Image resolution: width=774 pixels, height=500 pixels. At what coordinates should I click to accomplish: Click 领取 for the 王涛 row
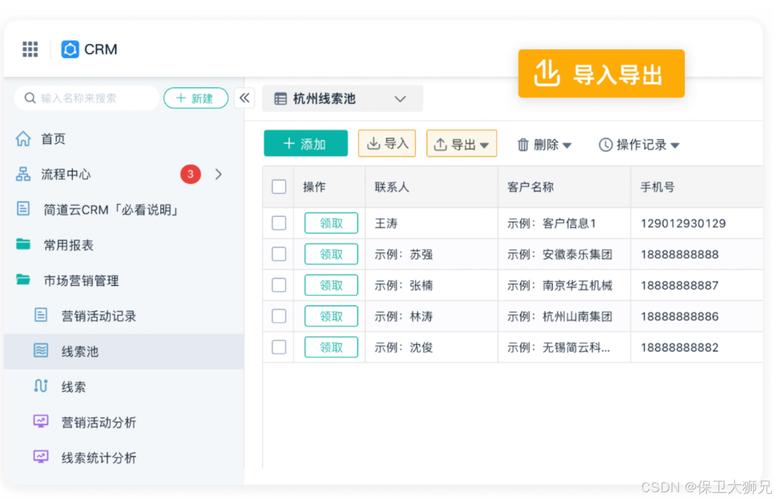tap(331, 223)
